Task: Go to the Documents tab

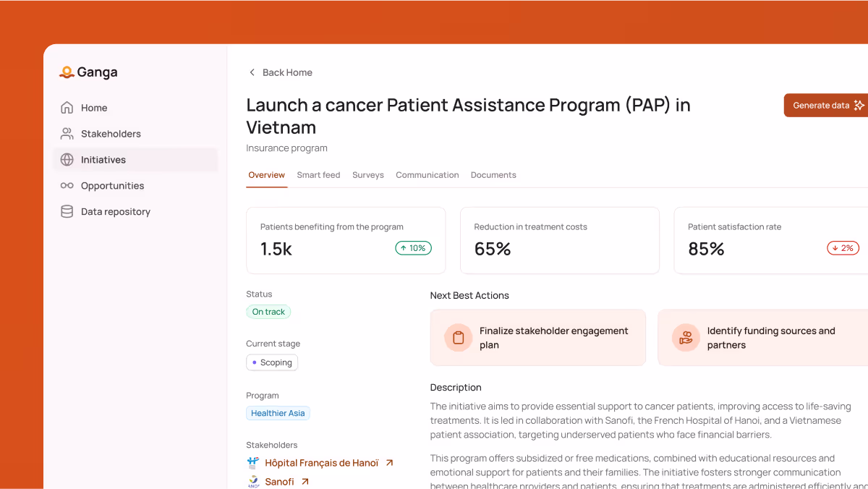Action: click(x=493, y=175)
